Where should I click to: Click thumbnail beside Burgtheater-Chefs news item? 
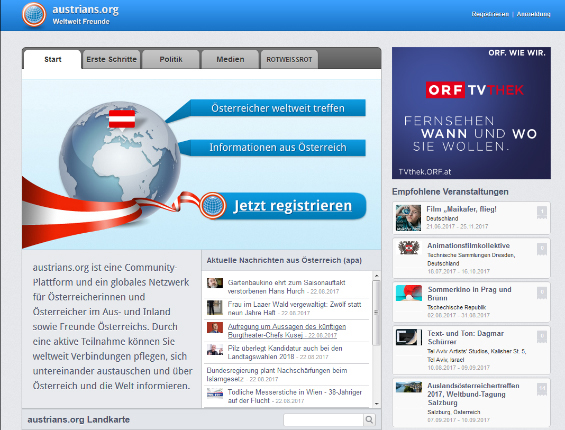[215, 328]
